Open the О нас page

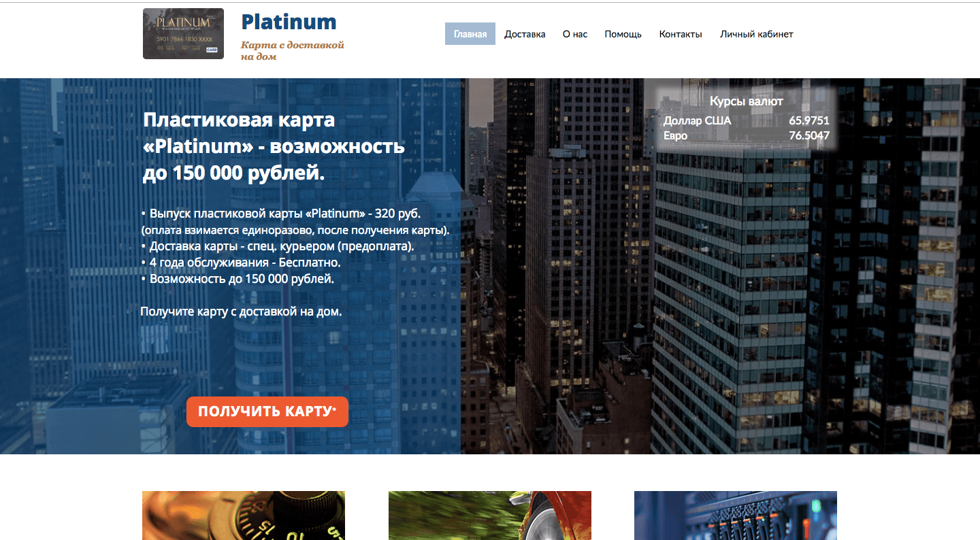point(574,33)
